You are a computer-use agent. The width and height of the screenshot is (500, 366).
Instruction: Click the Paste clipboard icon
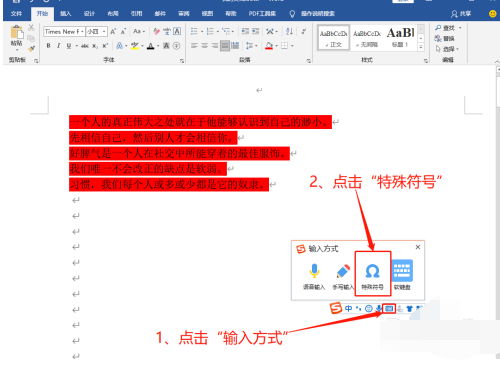click(17, 33)
